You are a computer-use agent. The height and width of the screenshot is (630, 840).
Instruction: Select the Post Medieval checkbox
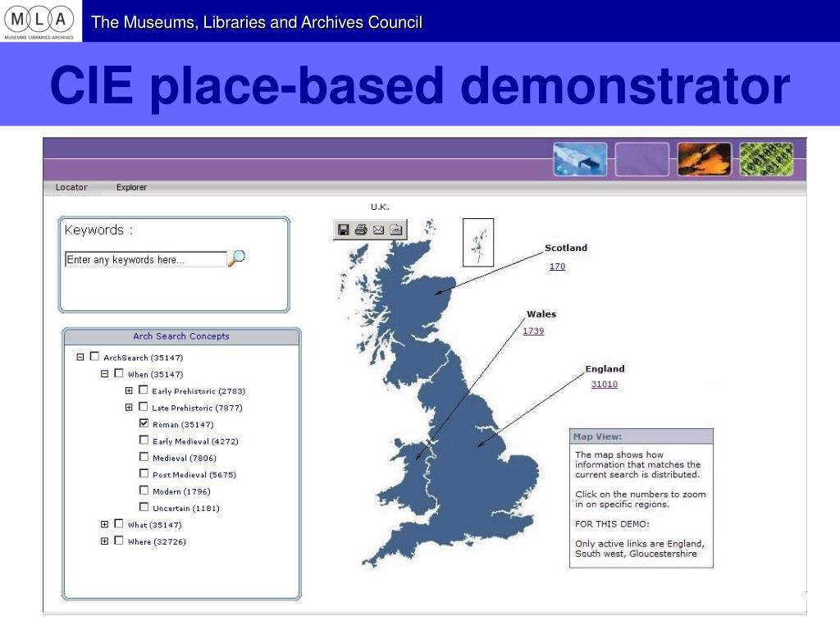click(x=144, y=473)
